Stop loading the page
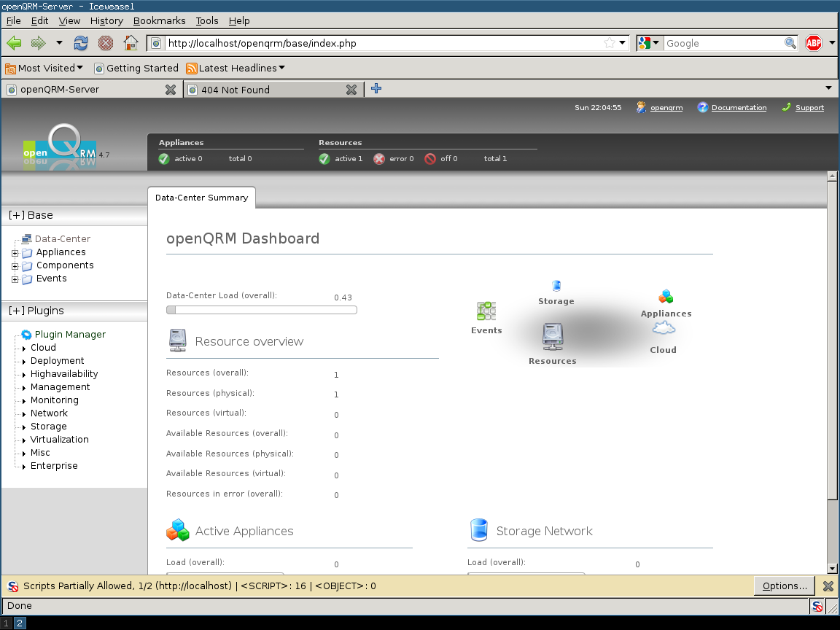Viewport: 840px width, 630px height. coord(106,43)
